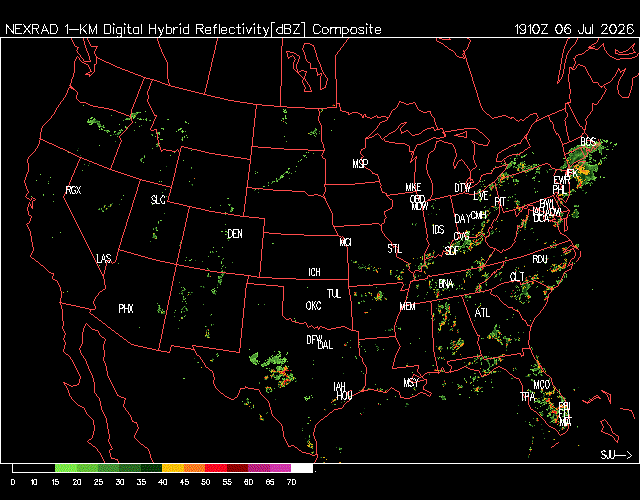The width and height of the screenshot is (640, 500).
Task: Select the MSP airport label
Action: (x=360, y=164)
